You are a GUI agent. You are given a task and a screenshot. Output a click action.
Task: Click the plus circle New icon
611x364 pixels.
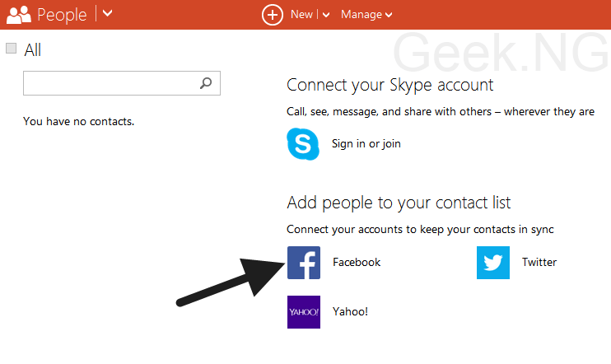pos(273,15)
